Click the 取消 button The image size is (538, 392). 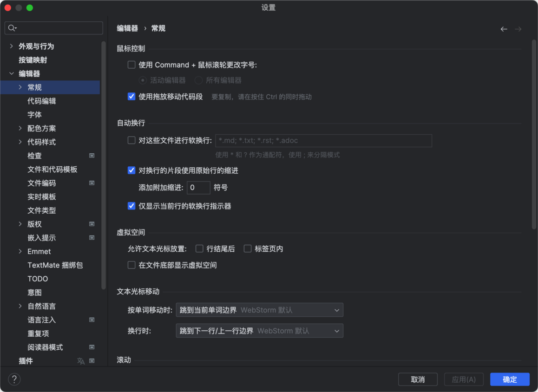click(418, 379)
